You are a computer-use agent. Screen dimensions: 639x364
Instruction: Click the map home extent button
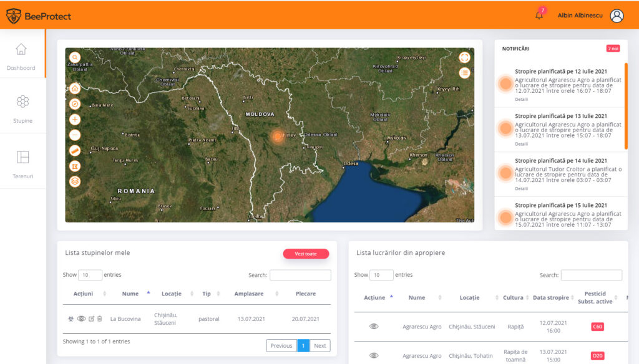coord(75,89)
